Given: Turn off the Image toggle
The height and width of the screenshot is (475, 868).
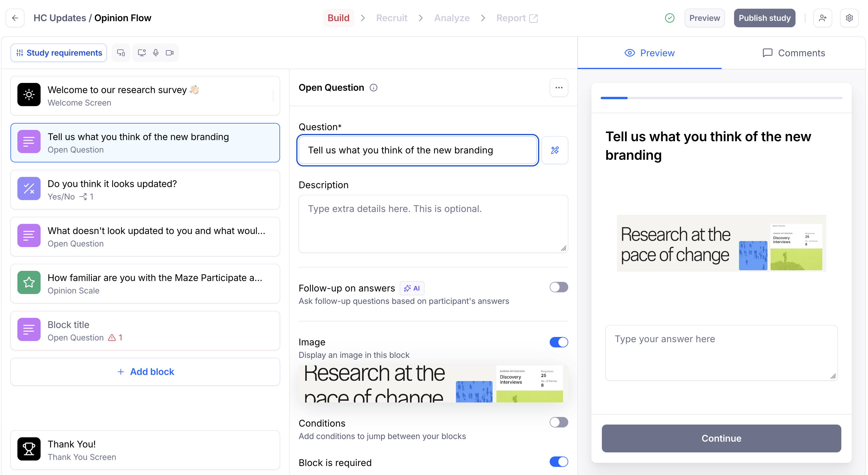Looking at the screenshot, I should [559, 342].
